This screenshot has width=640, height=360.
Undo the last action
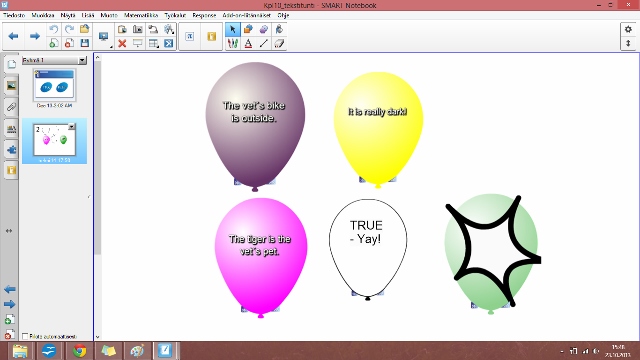(53, 29)
